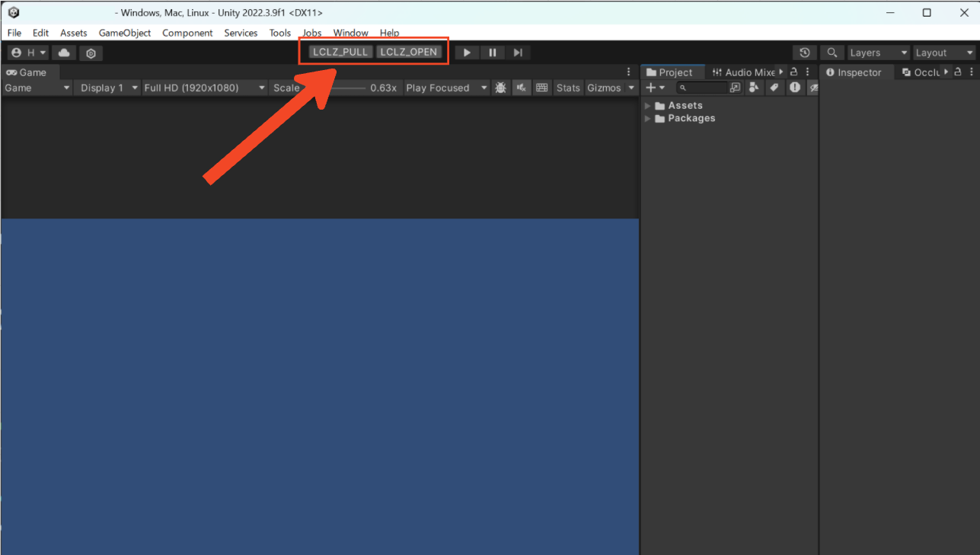Toggle hidden packages visibility eye icon
Image resolution: width=980 pixels, height=555 pixels.
click(x=813, y=88)
